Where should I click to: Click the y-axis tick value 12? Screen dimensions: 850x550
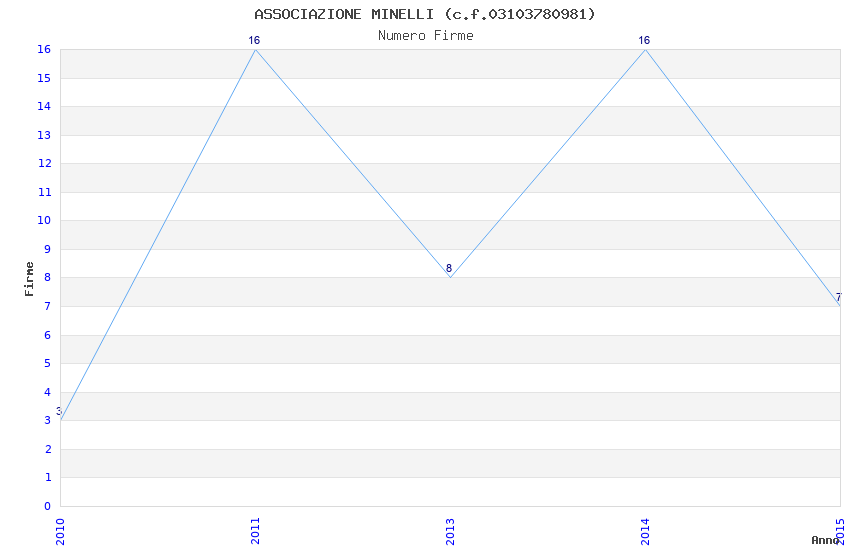pos(44,164)
